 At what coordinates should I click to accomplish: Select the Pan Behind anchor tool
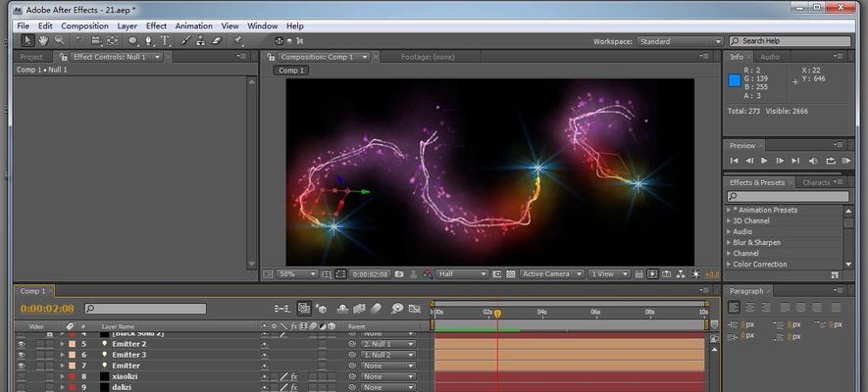coord(113,40)
